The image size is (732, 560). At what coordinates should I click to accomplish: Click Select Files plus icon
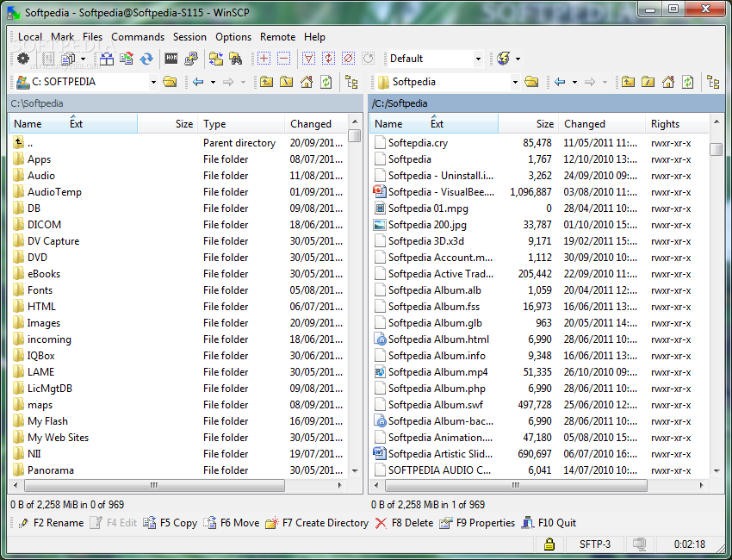[x=264, y=59]
